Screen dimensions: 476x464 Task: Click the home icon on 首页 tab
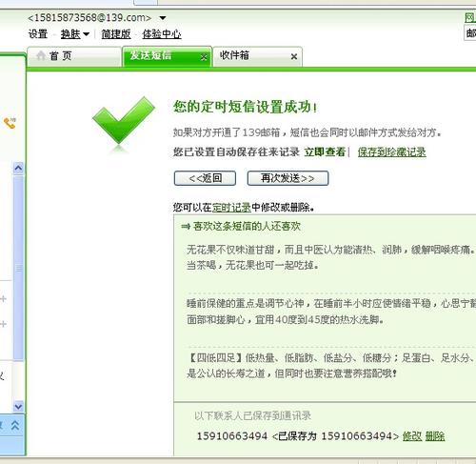pyautogui.click(x=41, y=55)
